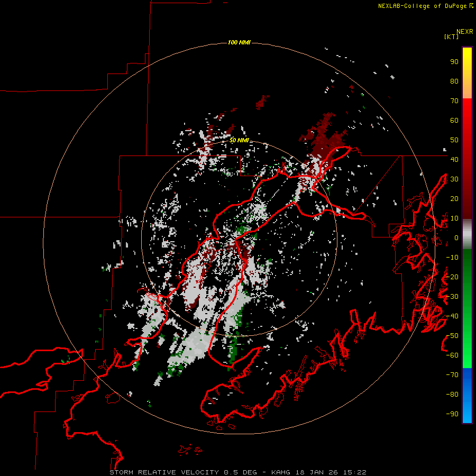476x476 pixels.
Task: Click the -20 value on velocity scale
Action: (x=452, y=277)
